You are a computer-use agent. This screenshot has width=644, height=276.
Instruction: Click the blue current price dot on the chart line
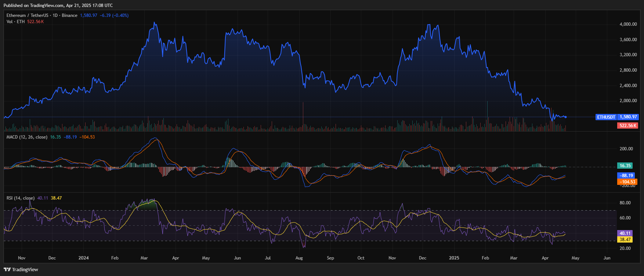coord(565,117)
